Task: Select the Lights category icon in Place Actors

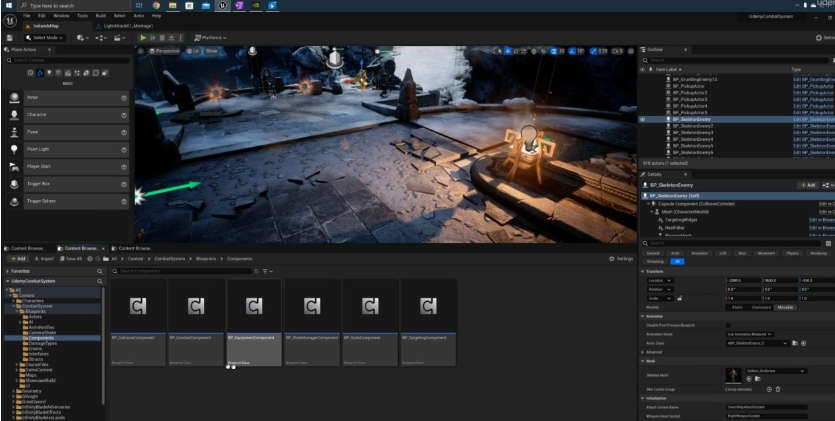Action: [x=49, y=73]
